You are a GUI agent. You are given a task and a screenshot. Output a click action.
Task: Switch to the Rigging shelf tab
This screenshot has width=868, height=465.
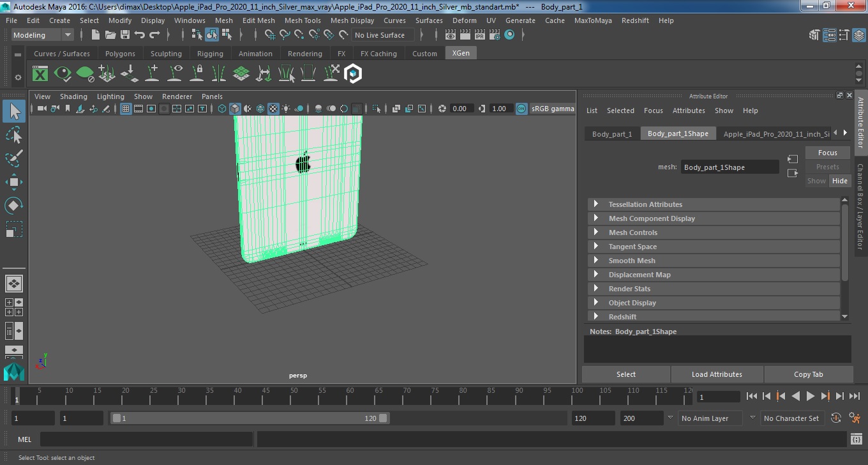210,54
